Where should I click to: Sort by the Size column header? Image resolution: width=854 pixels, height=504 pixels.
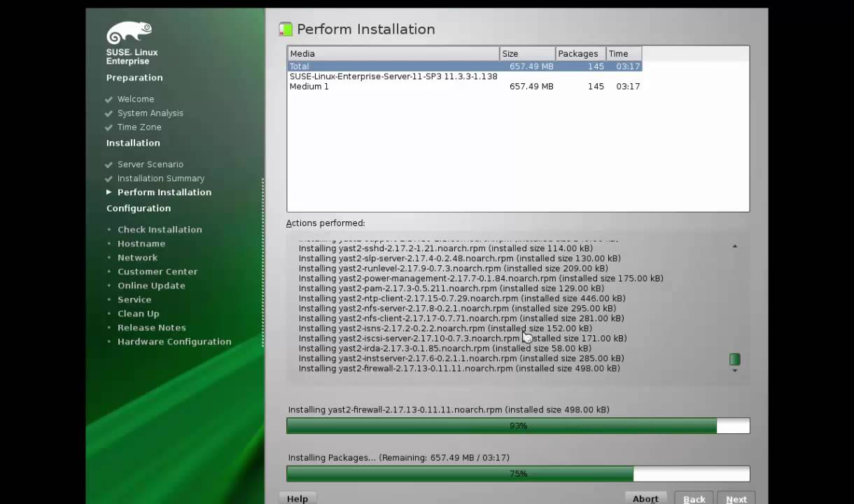[527, 54]
